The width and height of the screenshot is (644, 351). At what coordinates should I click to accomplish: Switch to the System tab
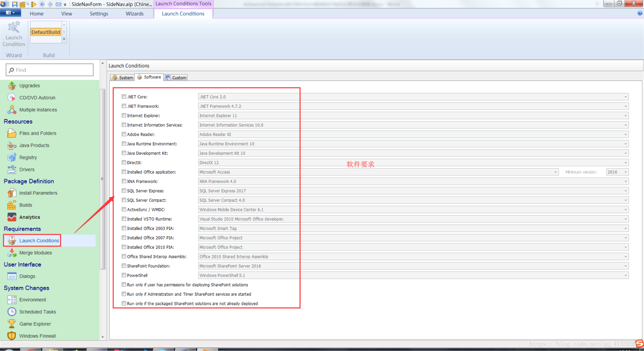tap(123, 78)
